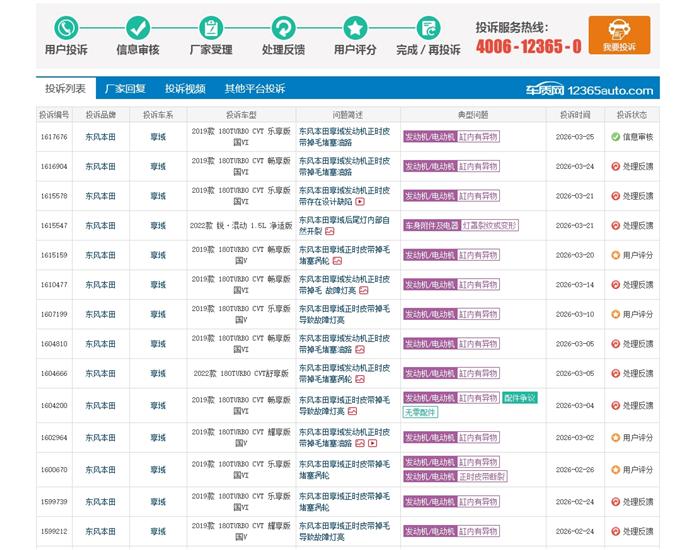Click the 用户评分 star step icon

[x=355, y=28]
